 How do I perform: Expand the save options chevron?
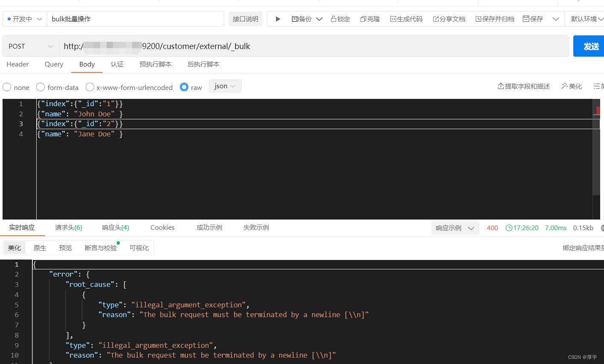[555, 19]
